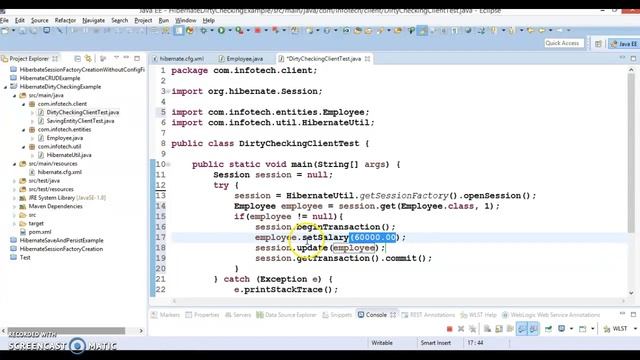This screenshot has width=640, height=360.
Task: Open the Data Source Explorer tab
Action: tap(287, 315)
